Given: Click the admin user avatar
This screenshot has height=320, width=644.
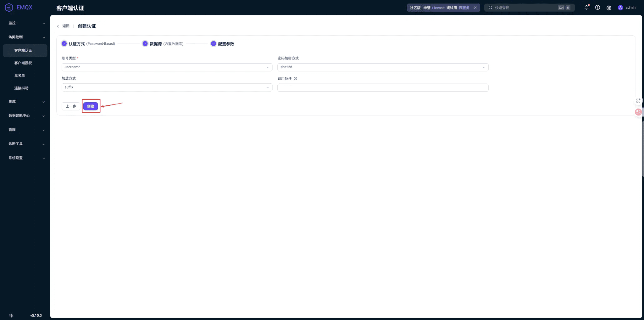Looking at the screenshot, I should pos(620,8).
